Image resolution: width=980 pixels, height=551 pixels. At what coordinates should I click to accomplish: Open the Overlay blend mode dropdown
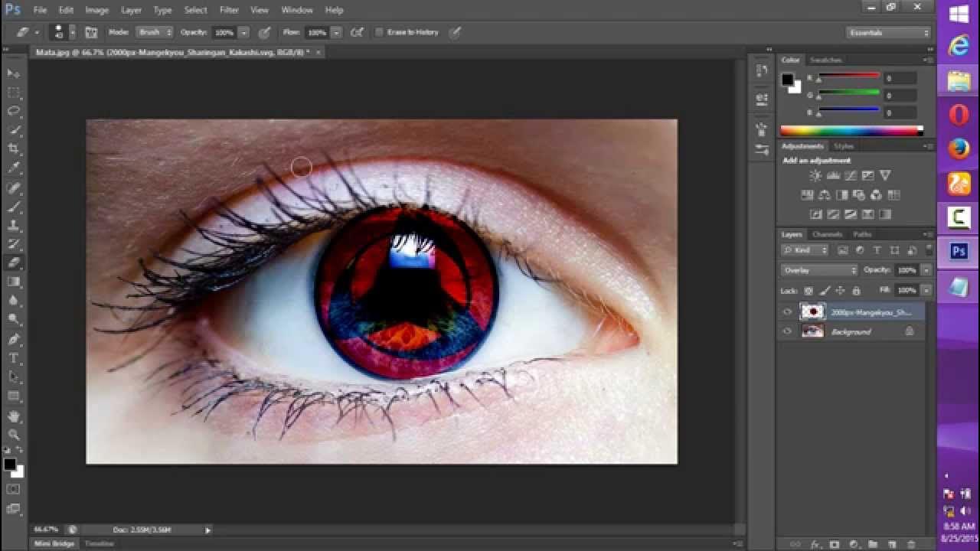coord(820,270)
